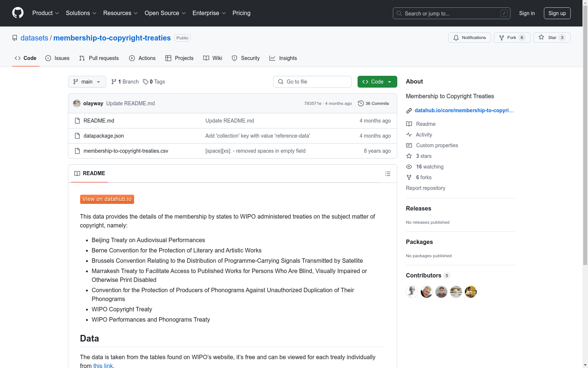Screen dimensions: 588x368
Task: Click the Sign in link
Action: pyautogui.click(x=527, y=13)
